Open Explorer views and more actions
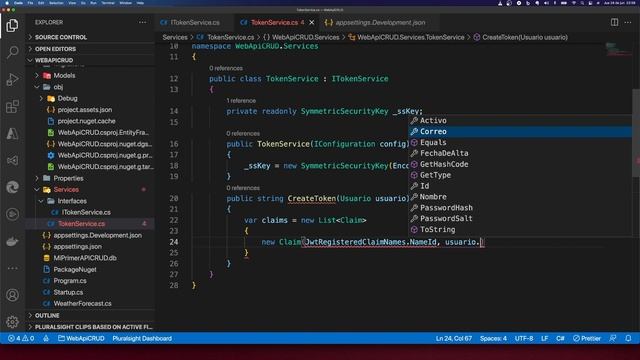Viewport: 640px width, 360px height. [142, 22]
